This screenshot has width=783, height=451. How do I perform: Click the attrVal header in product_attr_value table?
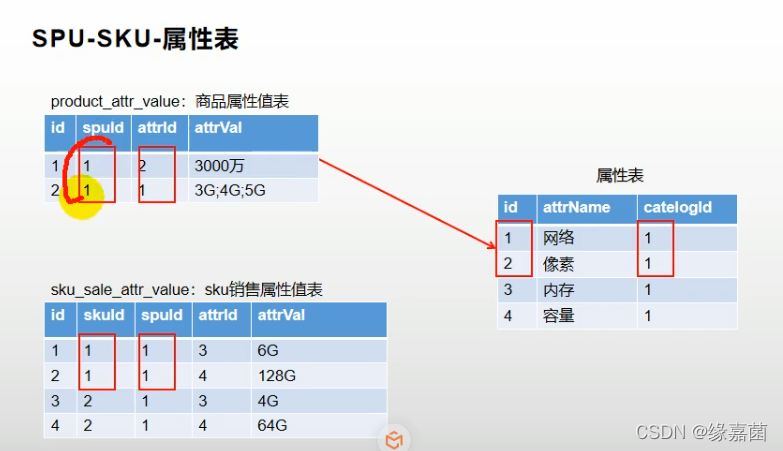tap(218, 128)
